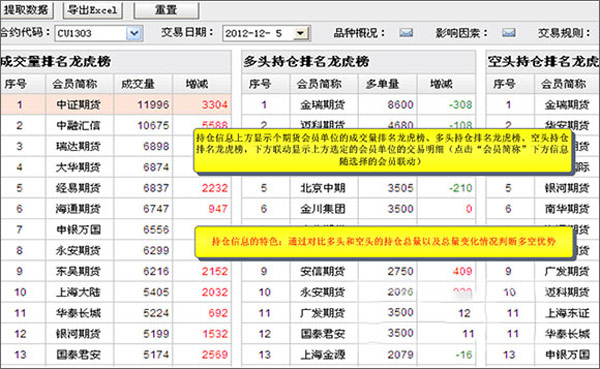Open the 交易日期 date dropdown arrow
The height and width of the screenshot is (369, 600).
(x=301, y=33)
